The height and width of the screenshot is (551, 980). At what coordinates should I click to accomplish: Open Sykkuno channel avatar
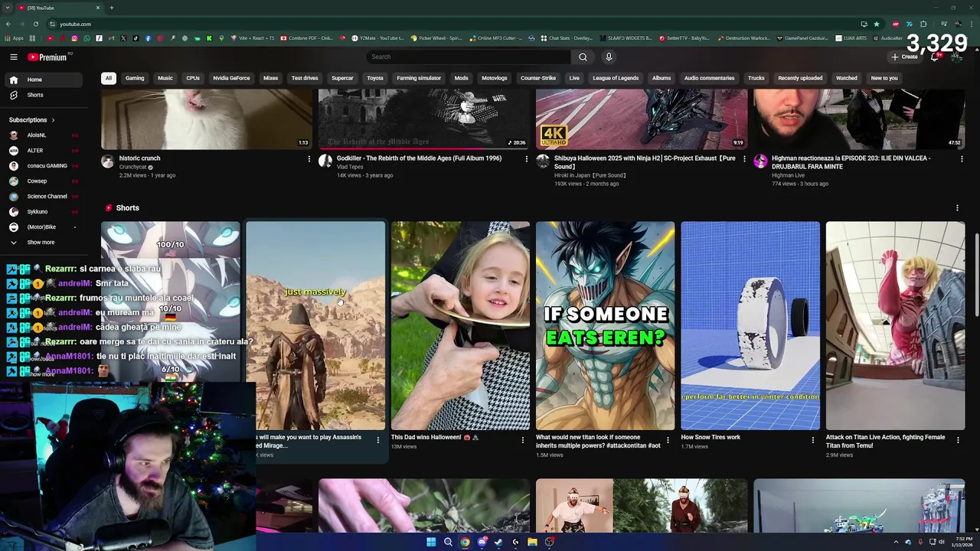pos(14,212)
